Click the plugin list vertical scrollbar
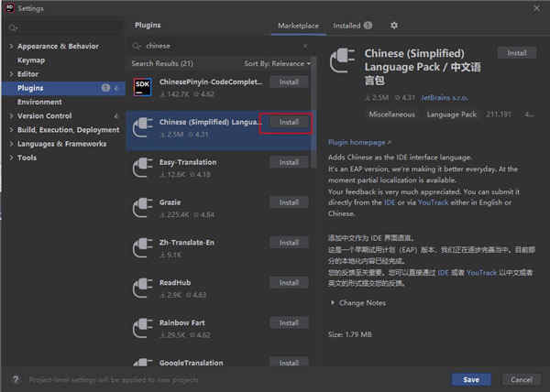550x392 pixels. [x=313, y=114]
